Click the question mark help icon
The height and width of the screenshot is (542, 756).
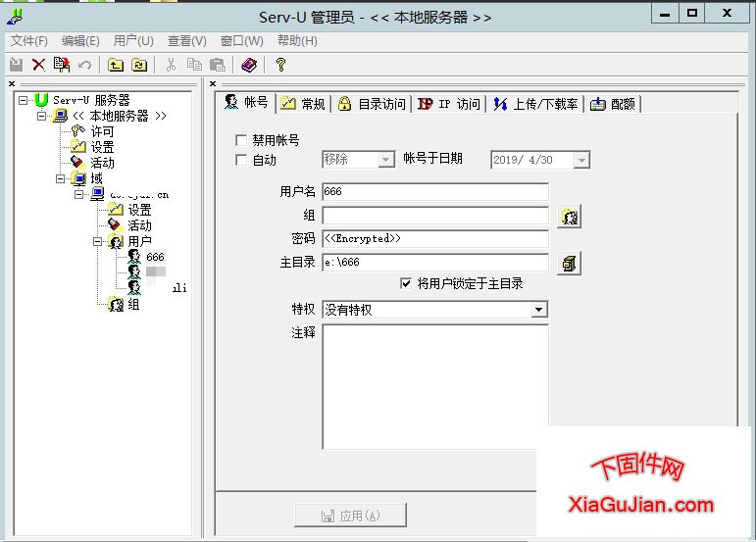(280, 65)
